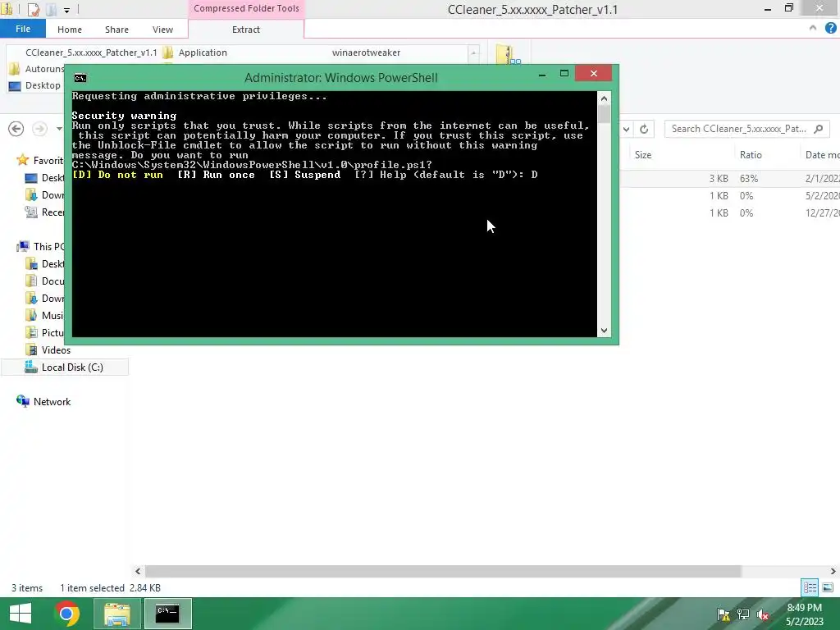Collapse the ribbon with the chevron arrow
840x630 pixels.
pos(813,28)
